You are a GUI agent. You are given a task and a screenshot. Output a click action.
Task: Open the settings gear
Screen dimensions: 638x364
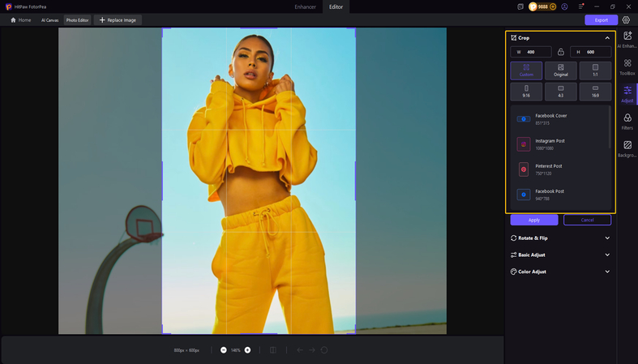(626, 20)
